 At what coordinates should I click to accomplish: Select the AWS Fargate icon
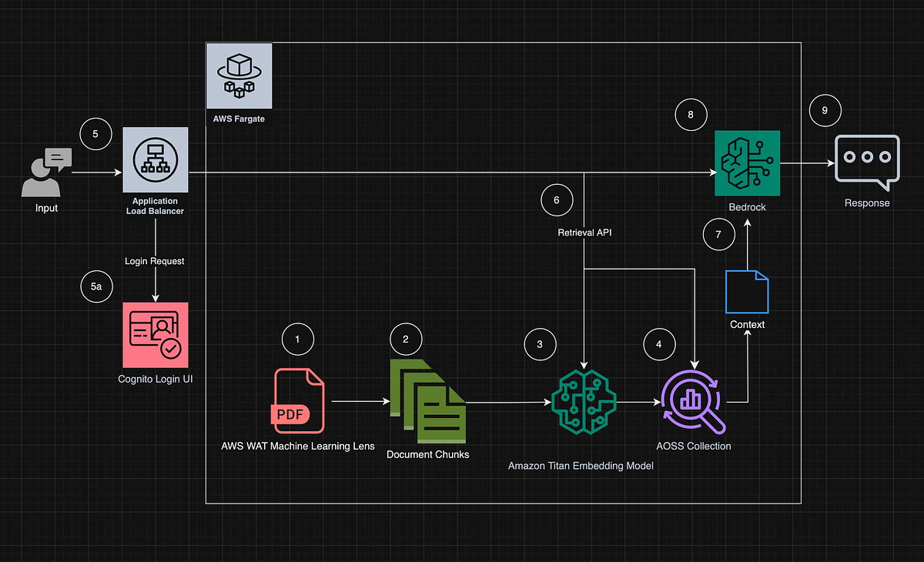[239, 75]
